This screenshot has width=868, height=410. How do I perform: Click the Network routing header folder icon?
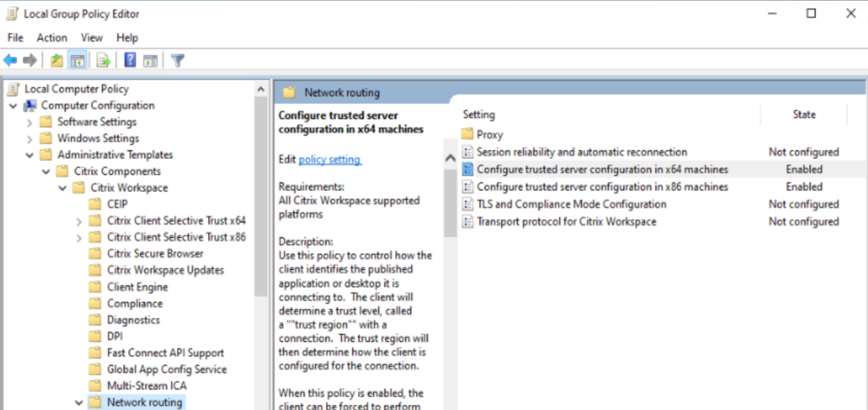(x=289, y=93)
